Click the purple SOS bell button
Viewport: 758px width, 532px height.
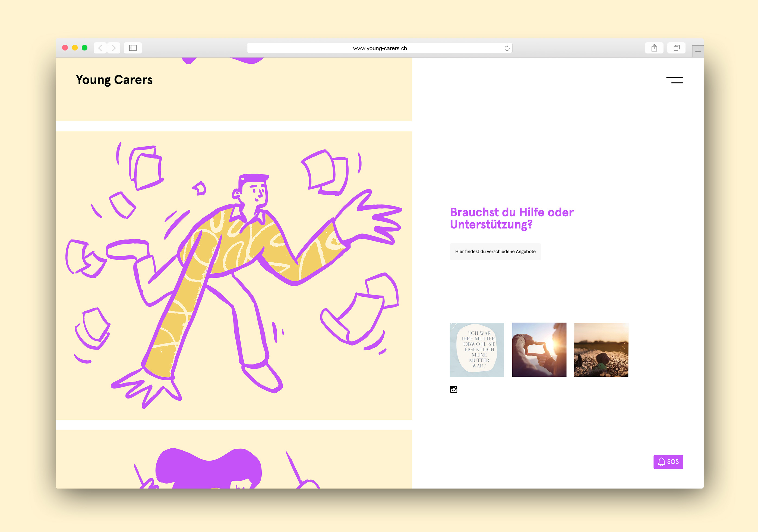click(x=668, y=462)
